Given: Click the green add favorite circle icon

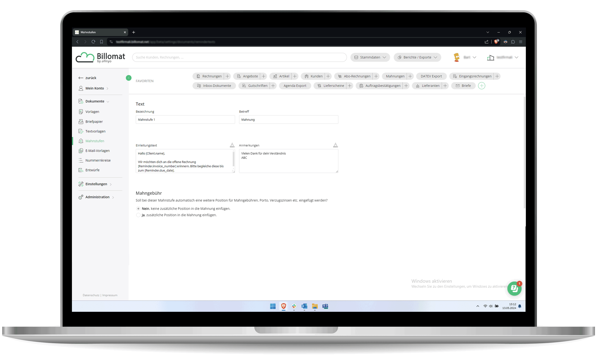Looking at the screenshot, I should (x=481, y=86).
